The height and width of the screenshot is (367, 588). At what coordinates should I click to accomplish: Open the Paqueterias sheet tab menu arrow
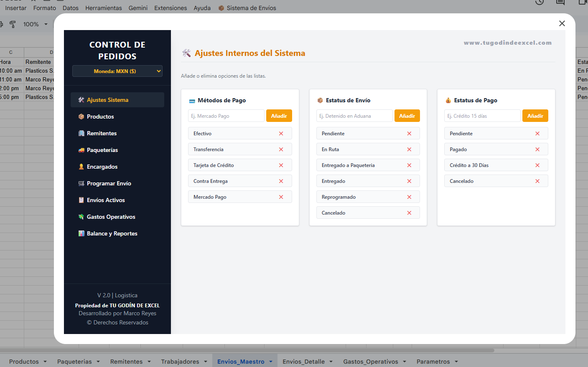[x=98, y=362]
